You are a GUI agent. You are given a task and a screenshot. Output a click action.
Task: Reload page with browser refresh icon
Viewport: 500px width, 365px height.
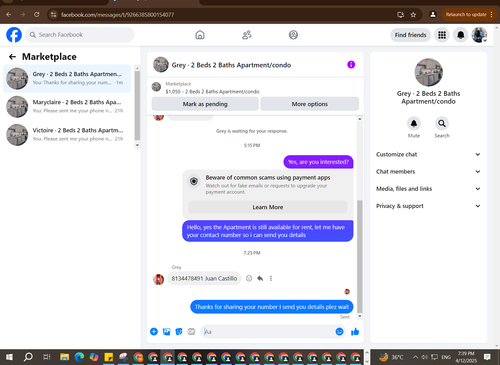[37, 14]
